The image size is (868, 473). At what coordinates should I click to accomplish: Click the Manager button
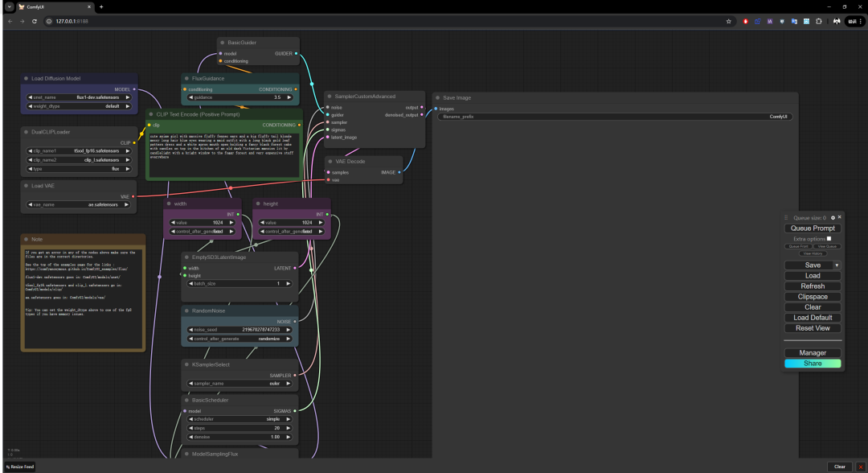coord(813,353)
